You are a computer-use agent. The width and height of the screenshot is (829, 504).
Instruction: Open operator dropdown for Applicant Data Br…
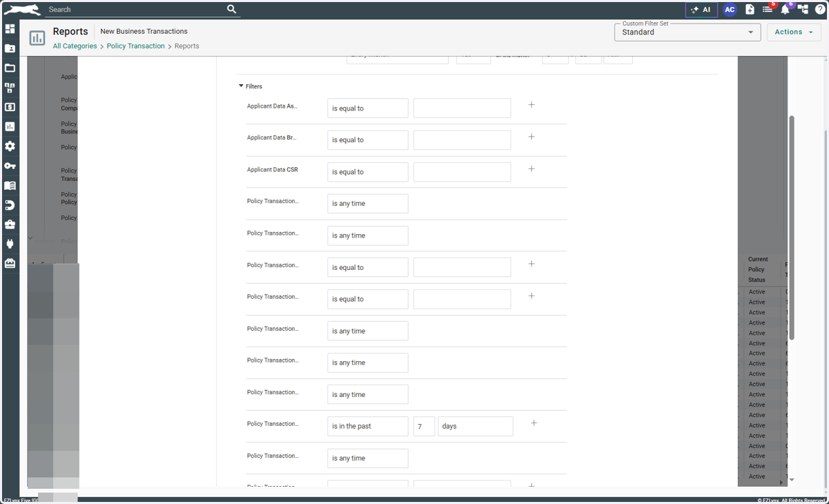(368, 140)
